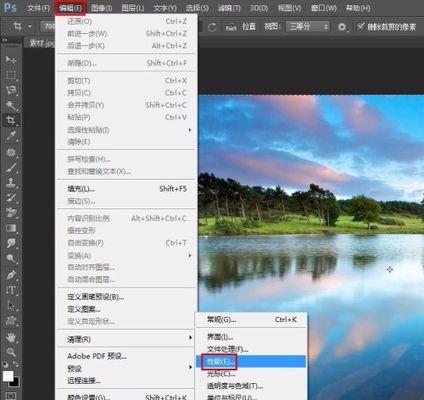Choose Adobe PDF 预设... menu item
Screen dimensions: 424x400
(x=127, y=356)
